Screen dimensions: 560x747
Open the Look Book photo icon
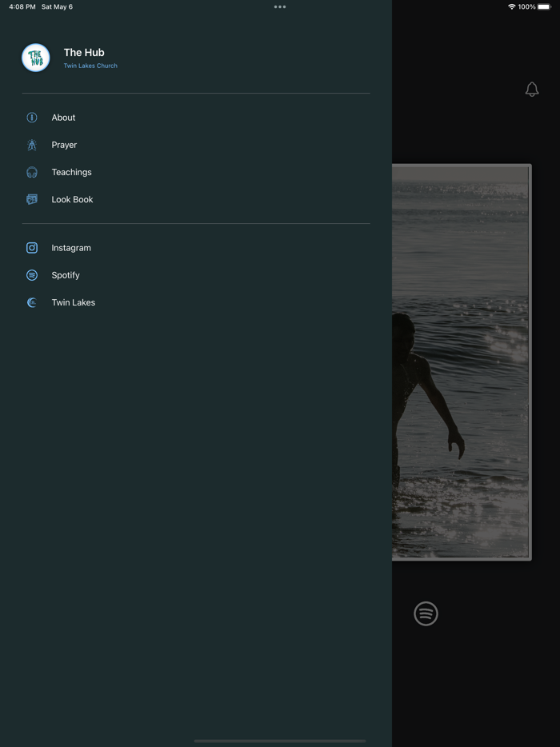[32, 200]
